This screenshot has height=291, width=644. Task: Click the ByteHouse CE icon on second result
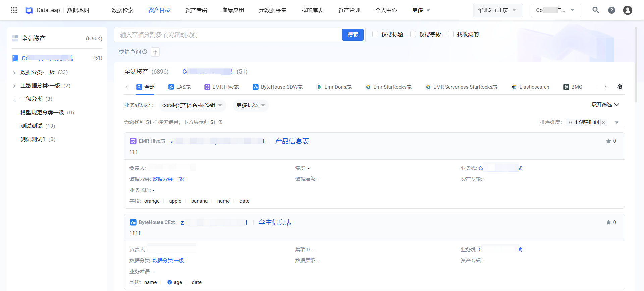click(x=133, y=222)
